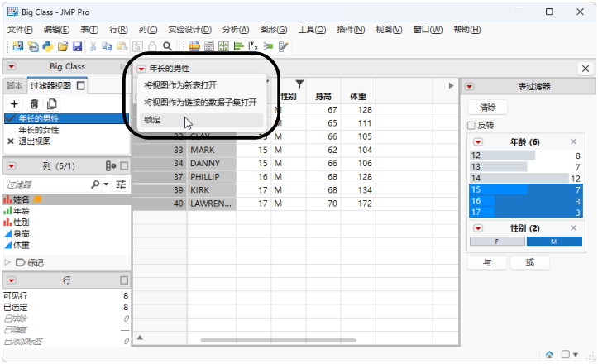598x364 pixels.
Task: Select the F segment of 性别 filter
Action: tap(497, 241)
